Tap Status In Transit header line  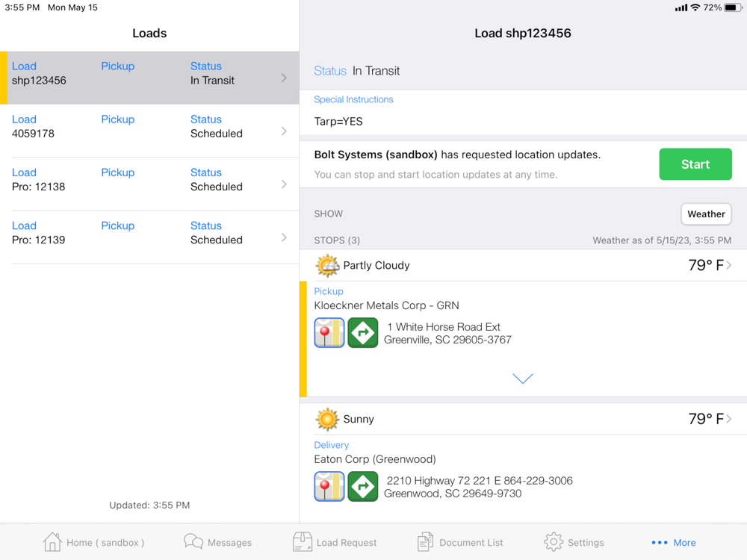coord(357,71)
